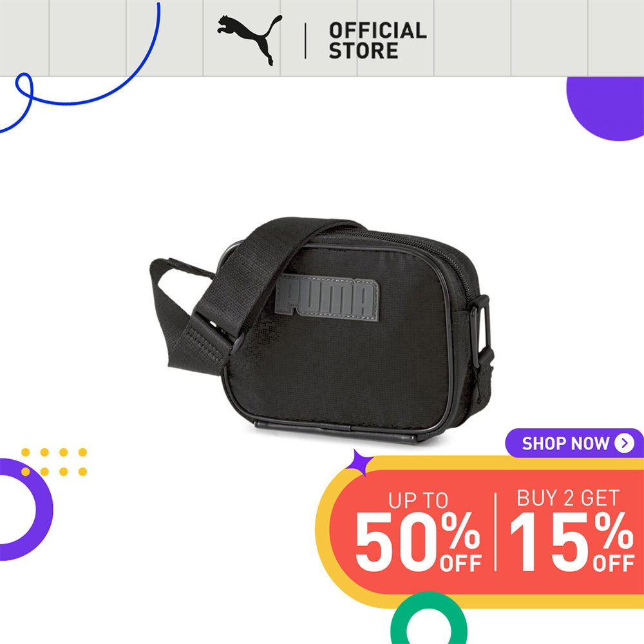Screen dimensions: 644x644
Task: Click the Puma leaping cat logo
Action: point(250,40)
